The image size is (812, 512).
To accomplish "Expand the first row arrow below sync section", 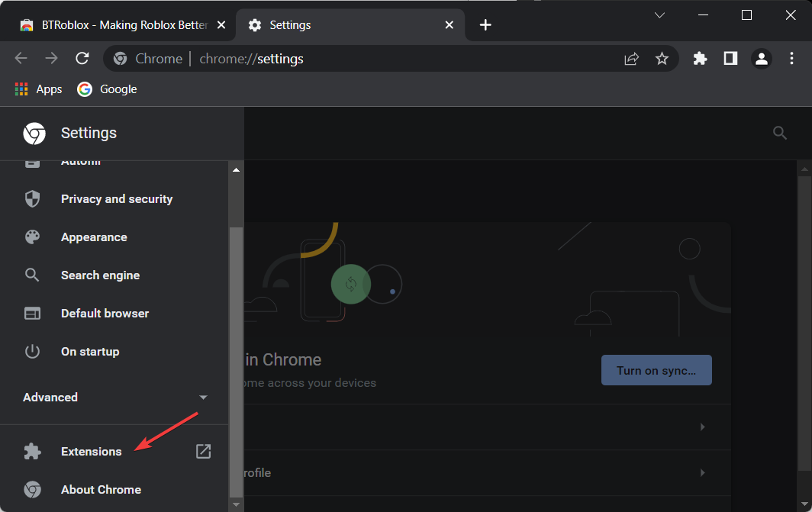I will point(702,427).
